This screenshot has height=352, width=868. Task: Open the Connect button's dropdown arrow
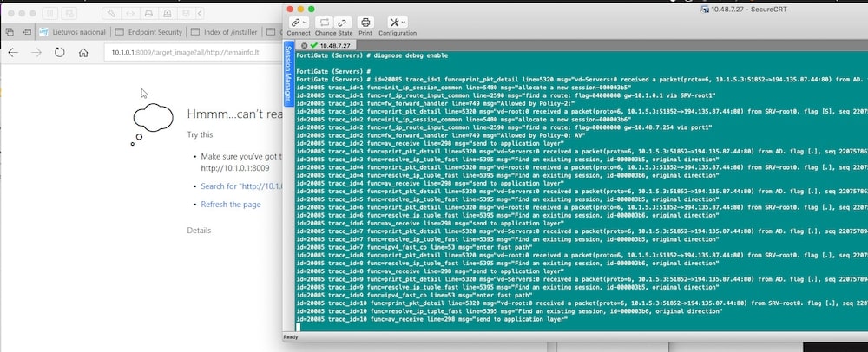point(305,23)
